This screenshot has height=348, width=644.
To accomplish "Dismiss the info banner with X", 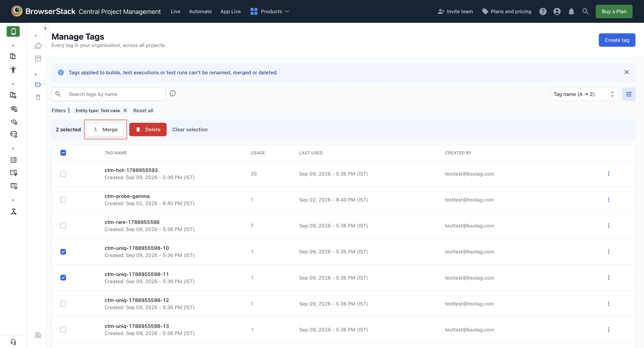I will (x=626, y=72).
